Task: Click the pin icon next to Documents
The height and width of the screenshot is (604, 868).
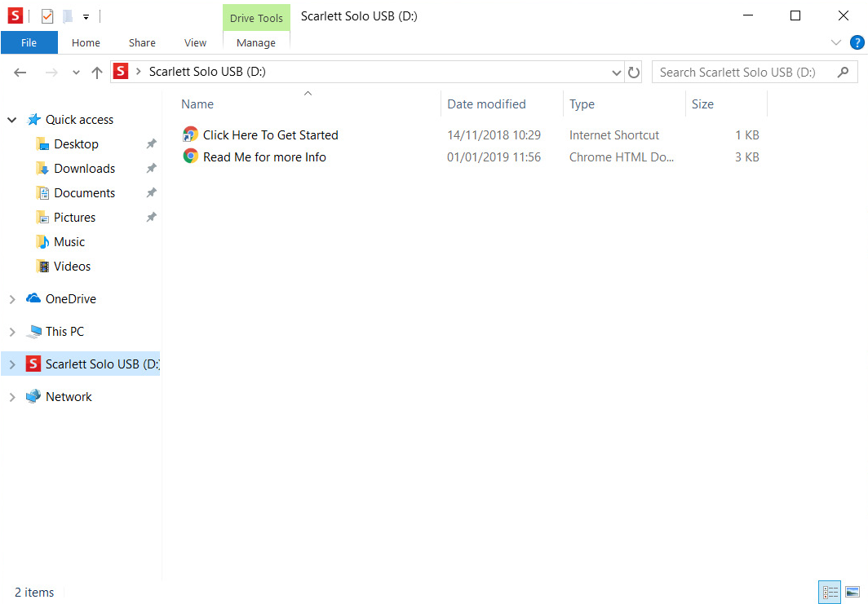Action: [x=151, y=192]
